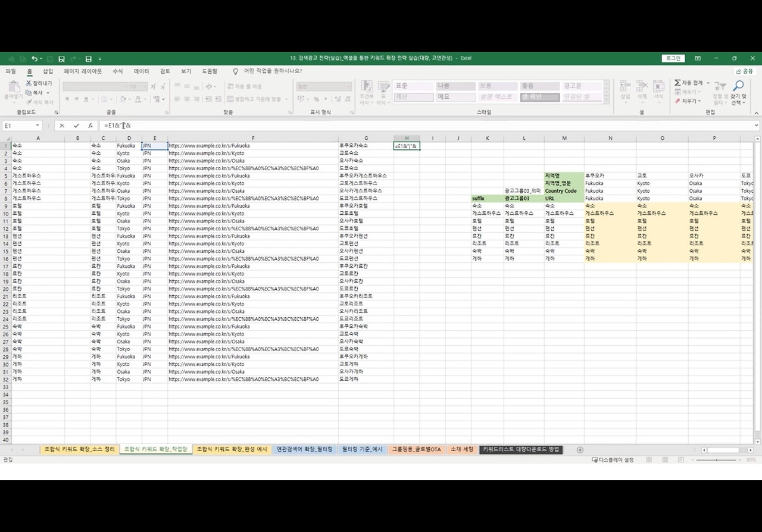This screenshot has width=762, height=532.
Task: Apply the 표준 cell style
Action: point(413,86)
